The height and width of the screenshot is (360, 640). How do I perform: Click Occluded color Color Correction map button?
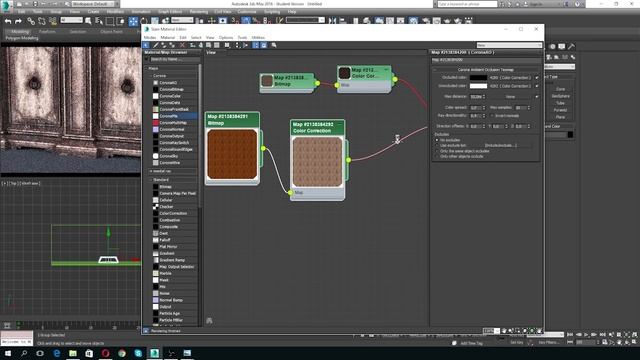point(511,78)
